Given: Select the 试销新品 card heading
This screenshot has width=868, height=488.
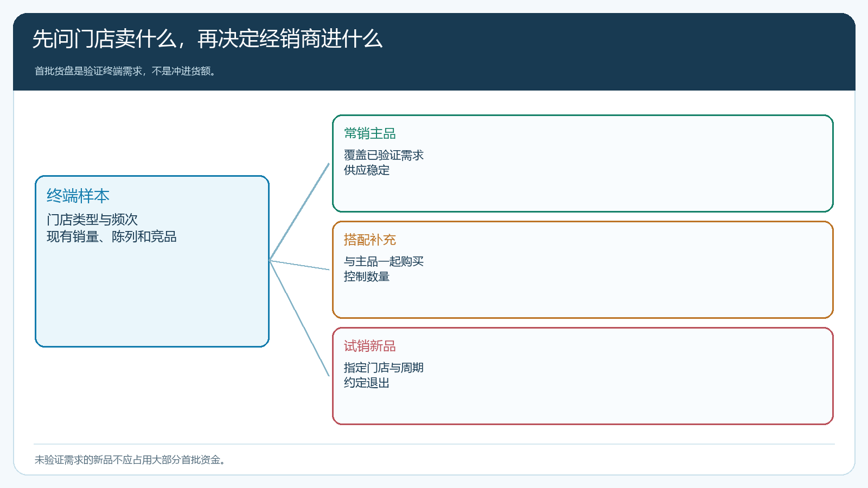Looking at the screenshot, I should click(x=370, y=346).
